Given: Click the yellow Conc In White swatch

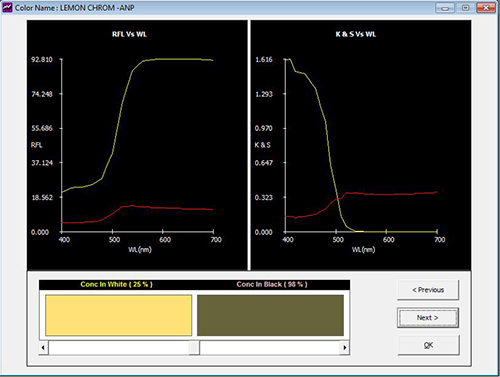Looking at the screenshot, I should [x=118, y=315].
